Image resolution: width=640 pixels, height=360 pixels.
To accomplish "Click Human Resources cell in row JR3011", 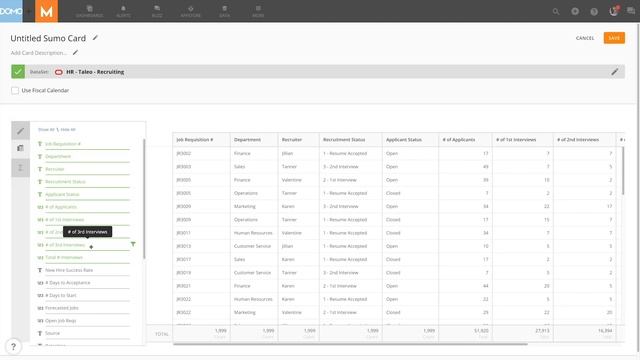I will pyautogui.click(x=253, y=233).
